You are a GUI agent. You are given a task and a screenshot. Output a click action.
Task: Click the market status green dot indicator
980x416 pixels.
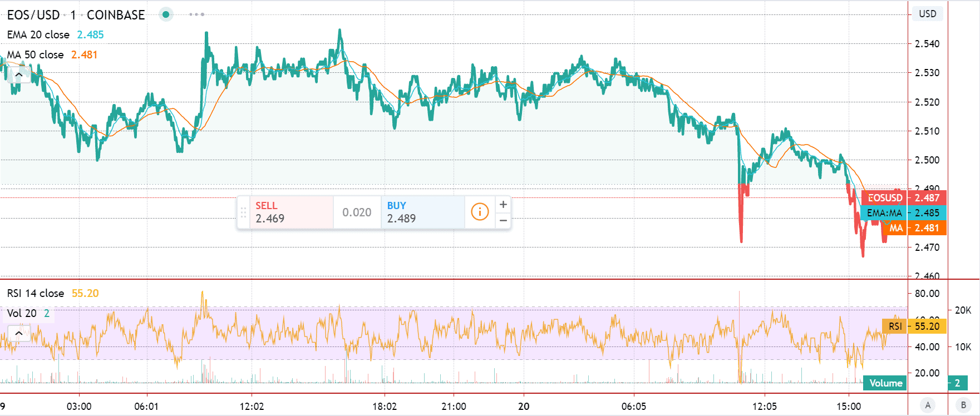tap(165, 14)
